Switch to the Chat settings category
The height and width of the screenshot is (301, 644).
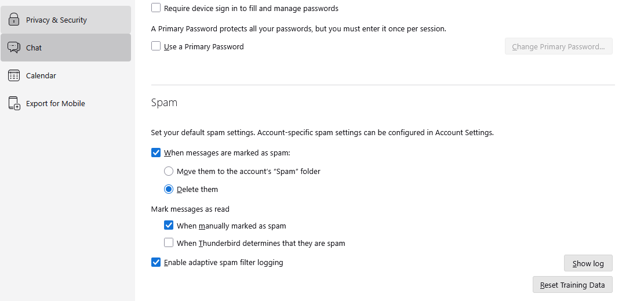[x=34, y=48]
